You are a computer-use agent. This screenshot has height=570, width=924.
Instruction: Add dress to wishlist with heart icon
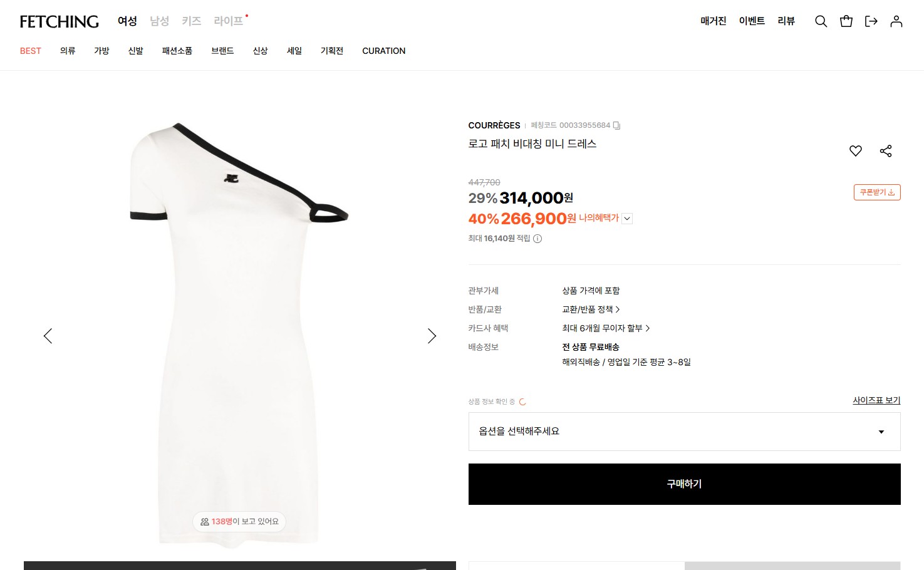855,151
